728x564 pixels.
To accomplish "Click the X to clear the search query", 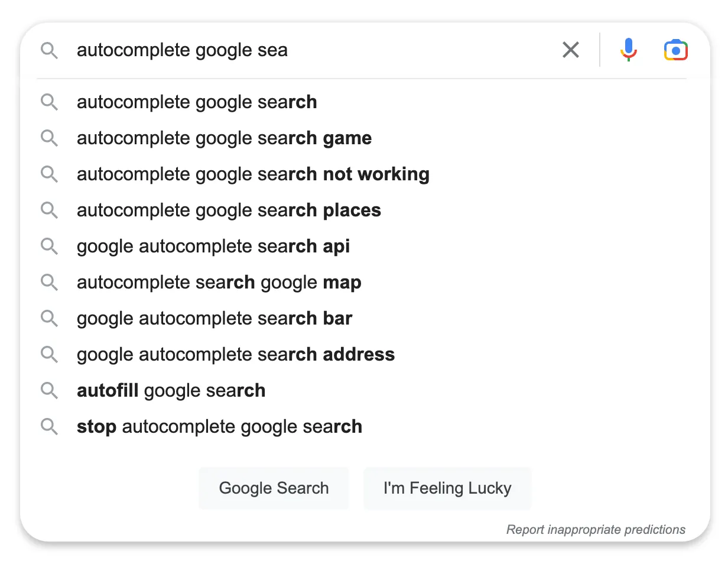I will click(x=570, y=50).
